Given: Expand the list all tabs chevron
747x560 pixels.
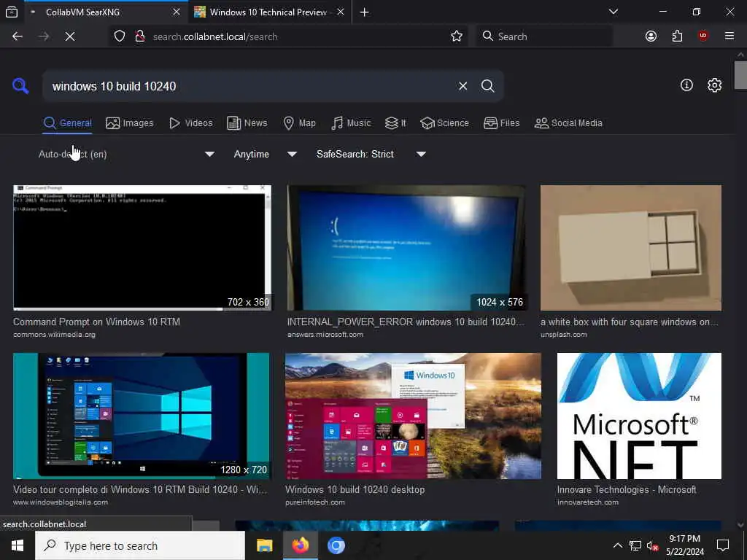Looking at the screenshot, I should tap(614, 12).
